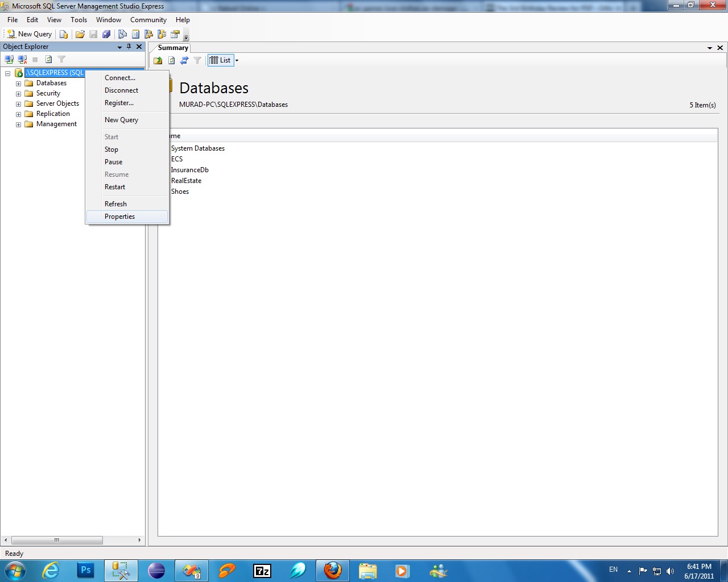This screenshot has width=728, height=582.
Task: Click the Disconnect icon in Object Explorer
Action: pyautogui.click(x=22, y=59)
